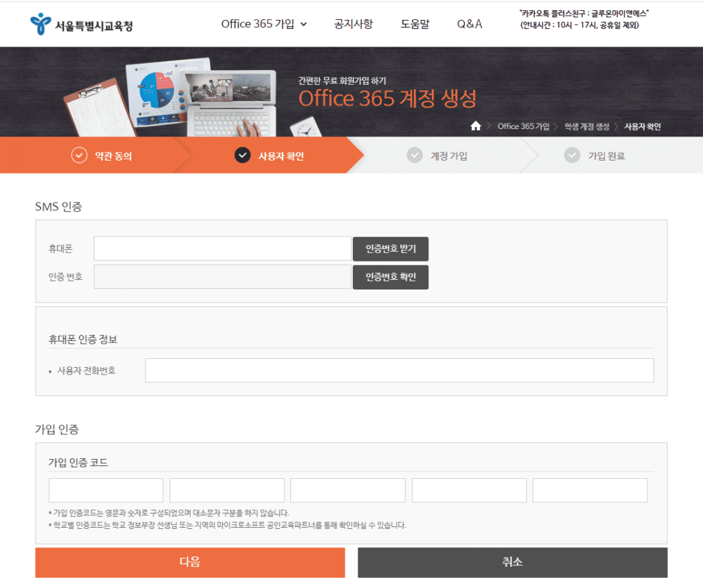Click the home icon in breadcrumb
Viewport: 703px width, 588px height.
(476, 126)
